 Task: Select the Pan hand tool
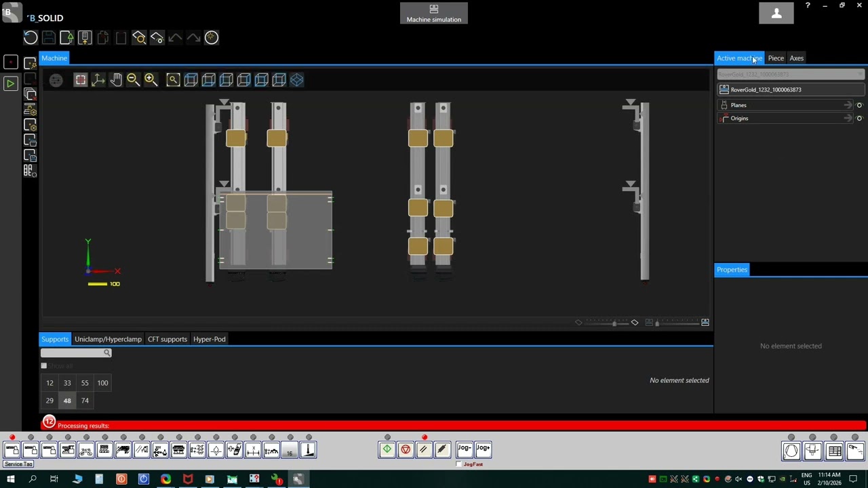pos(116,80)
